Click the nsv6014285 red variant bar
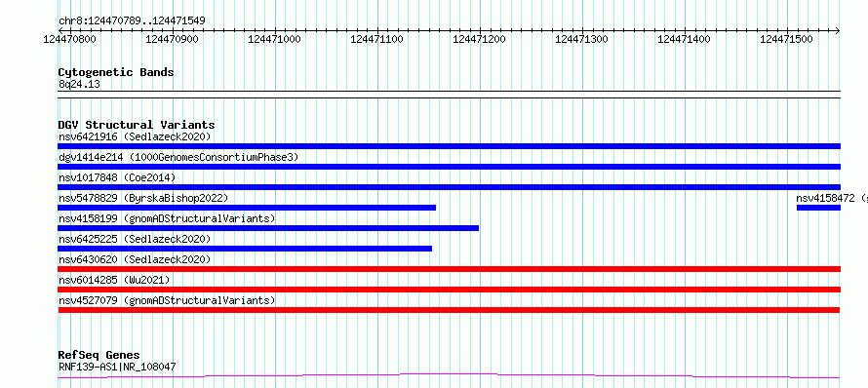Screen dimensions: 868x388 (x=449, y=290)
